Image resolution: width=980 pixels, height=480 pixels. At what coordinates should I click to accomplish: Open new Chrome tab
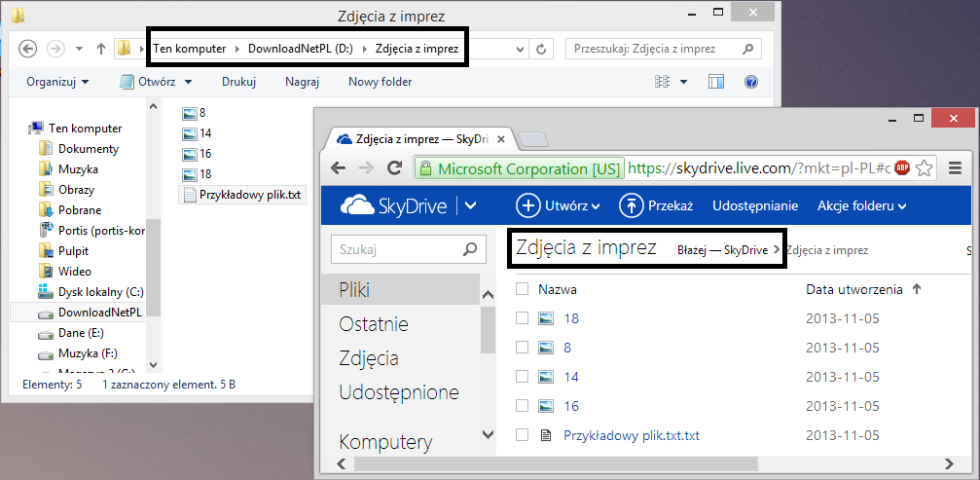coord(533,139)
